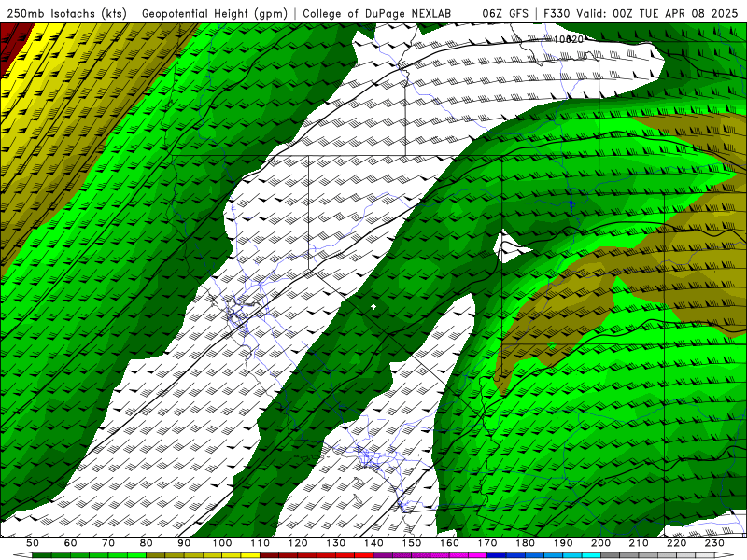Click the 80 kt color bar label
747x560 pixels.
pyautogui.click(x=147, y=543)
